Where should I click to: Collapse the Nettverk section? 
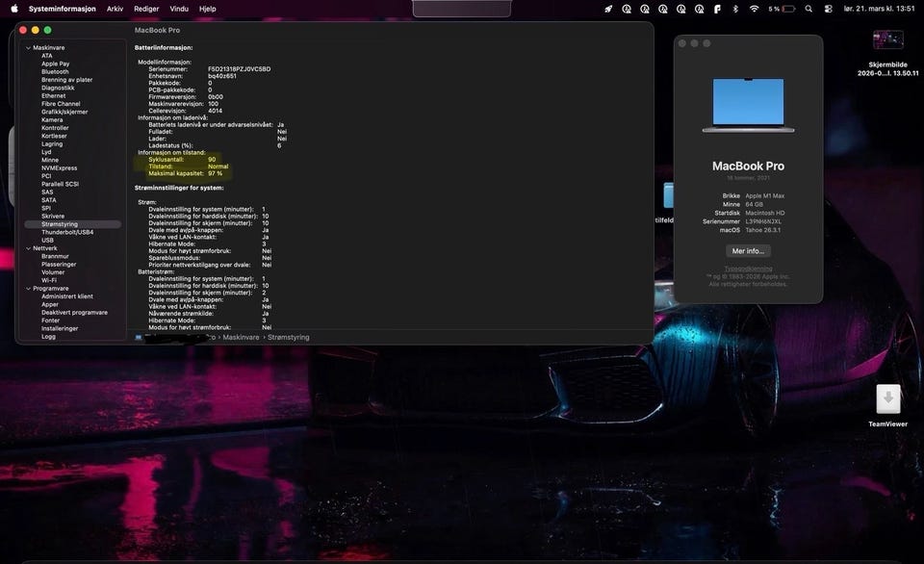point(28,248)
